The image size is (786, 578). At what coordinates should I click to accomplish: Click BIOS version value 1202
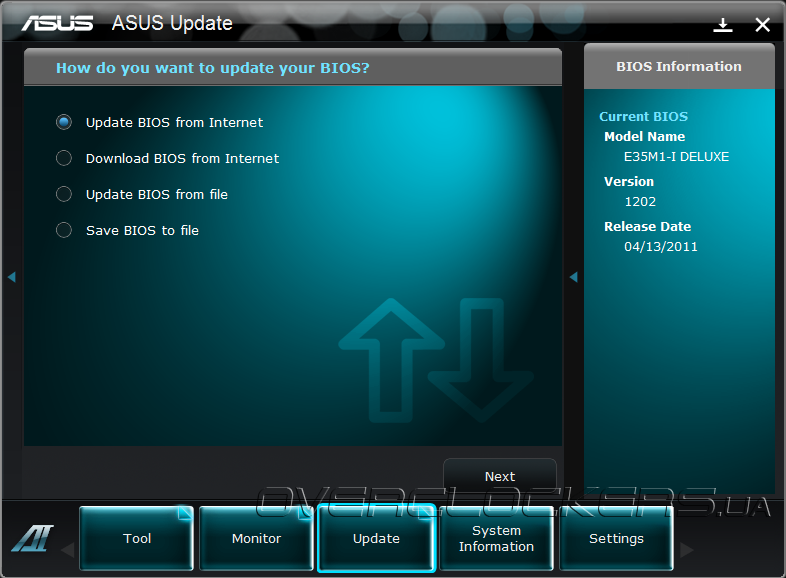[x=640, y=202]
